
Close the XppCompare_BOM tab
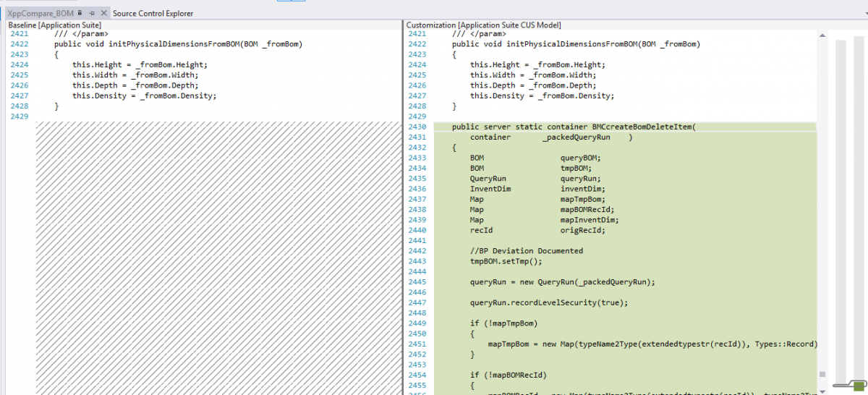103,13
